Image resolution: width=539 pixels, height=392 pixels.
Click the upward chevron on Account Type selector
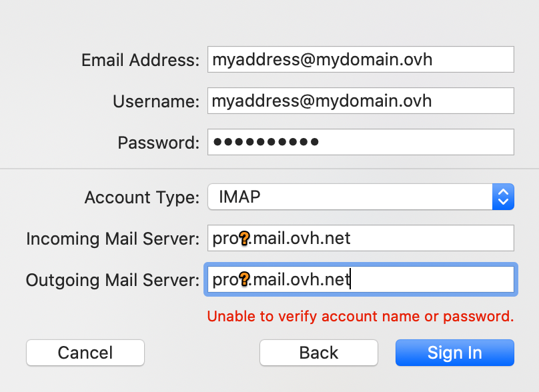(x=504, y=193)
